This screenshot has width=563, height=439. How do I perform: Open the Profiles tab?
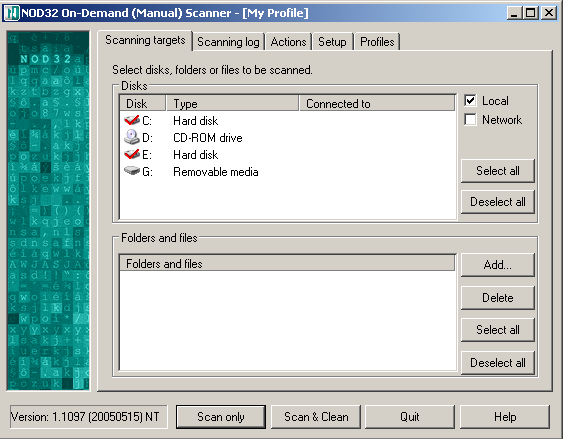point(377,42)
